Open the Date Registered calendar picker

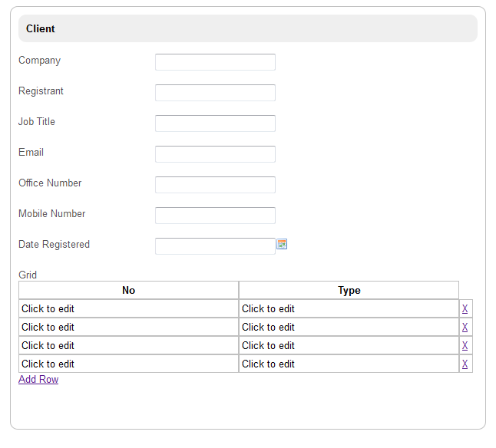pyautogui.click(x=282, y=244)
